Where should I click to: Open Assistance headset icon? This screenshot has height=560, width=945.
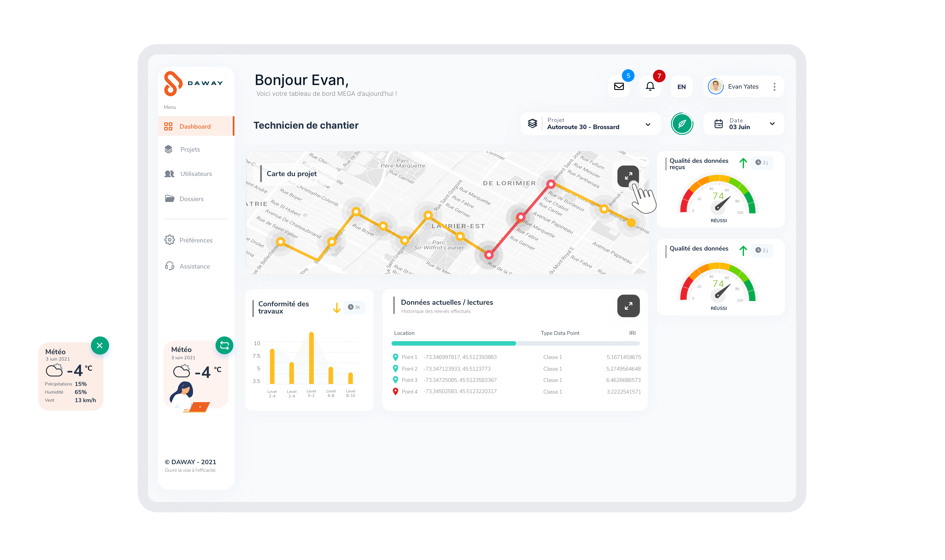[169, 267]
